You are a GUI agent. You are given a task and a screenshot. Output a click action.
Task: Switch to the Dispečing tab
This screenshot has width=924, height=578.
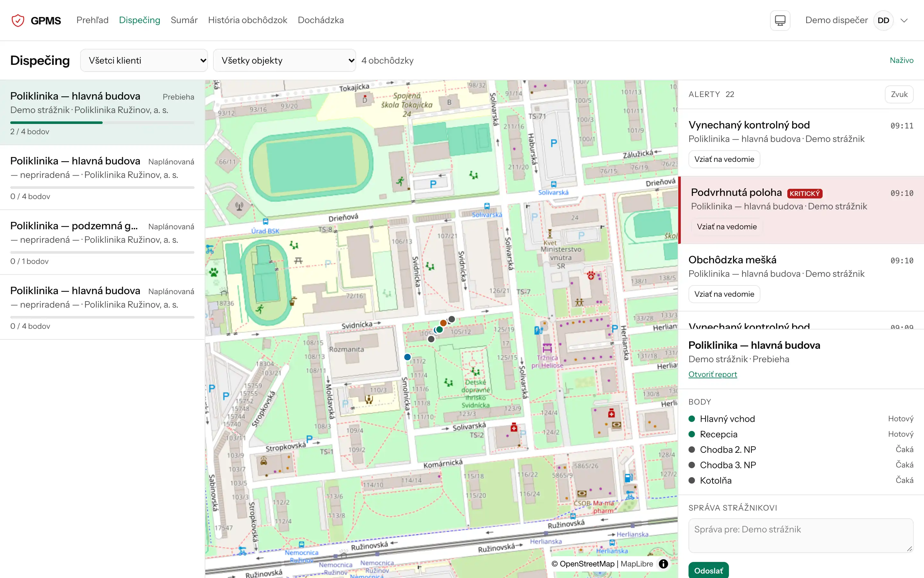140,20
